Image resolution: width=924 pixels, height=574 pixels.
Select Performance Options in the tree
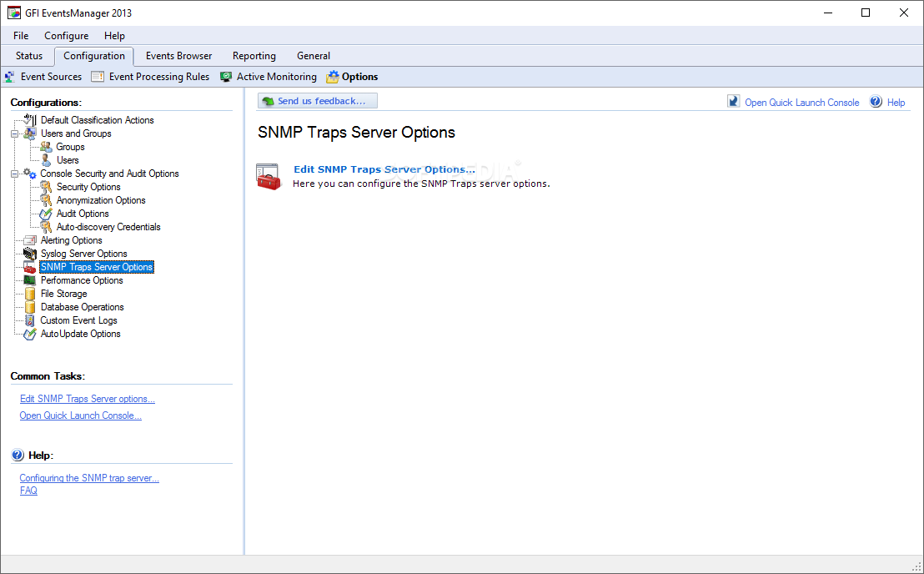pyautogui.click(x=82, y=280)
